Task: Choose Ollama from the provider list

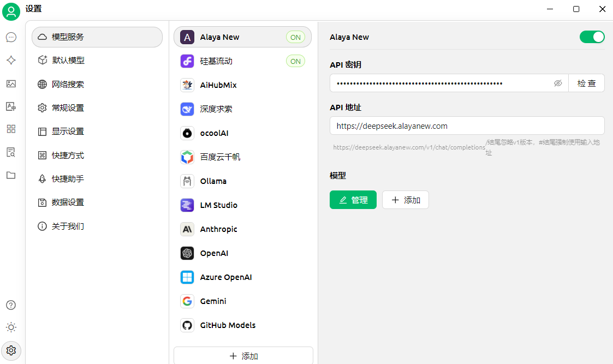Action: pos(213,181)
